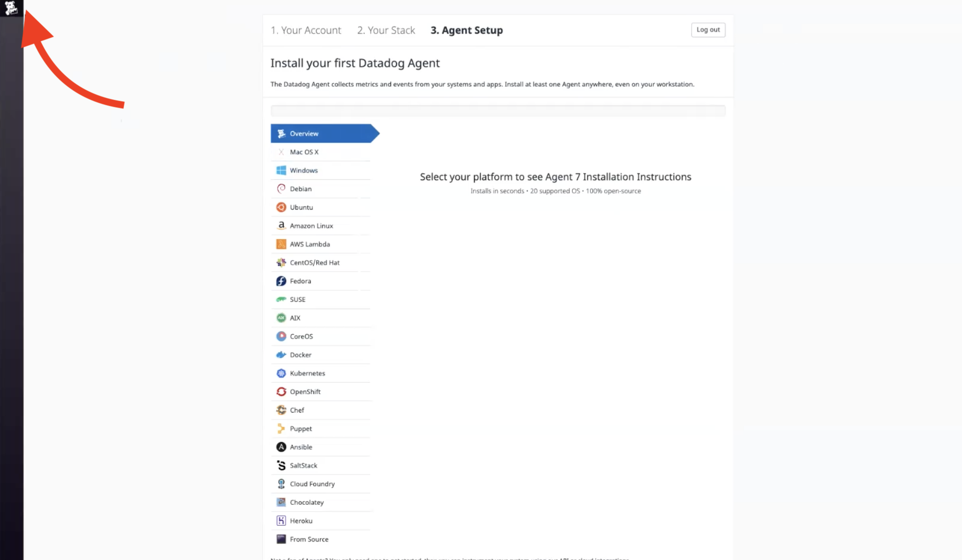Choose the Amazon Linux platform entry
The width and height of the screenshot is (962, 560).
pos(311,226)
